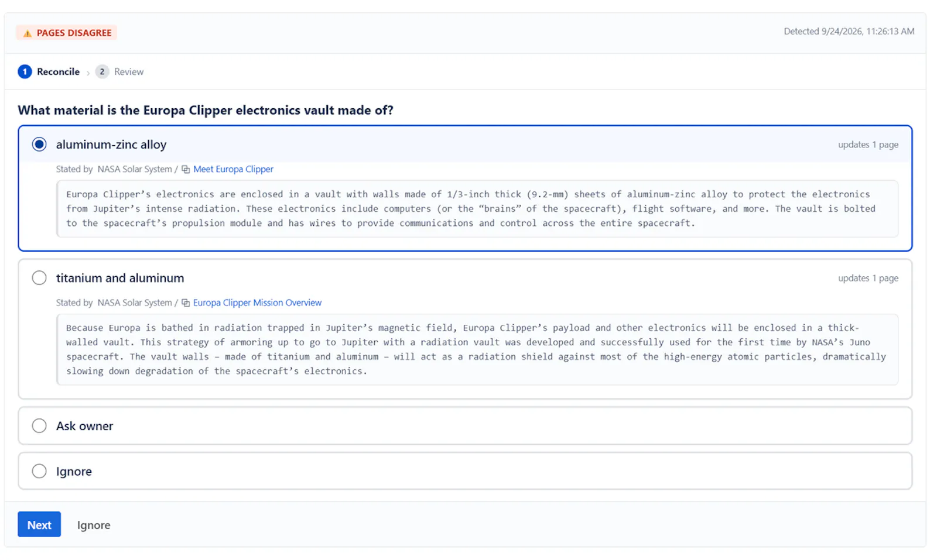The height and width of the screenshot is (560, 937).
Task: Click 'Stated by NASA Solar System' under aluminum-zinc
Action: click(x=114, y=169)
